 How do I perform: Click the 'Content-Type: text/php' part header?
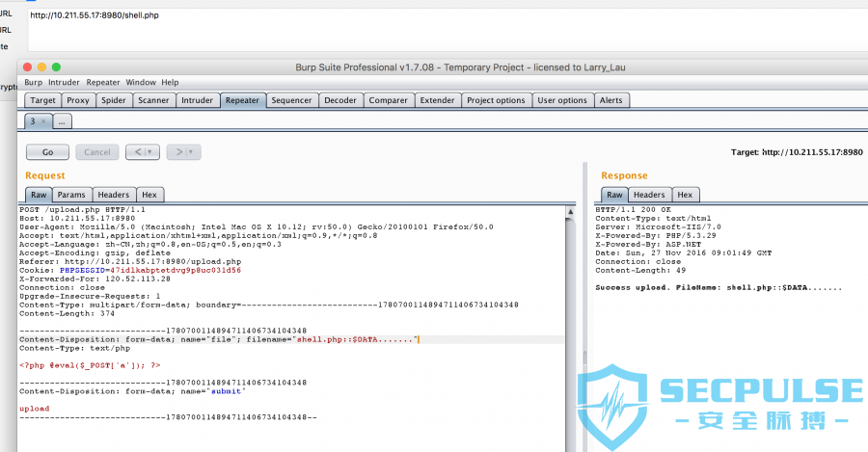[74, 349]
